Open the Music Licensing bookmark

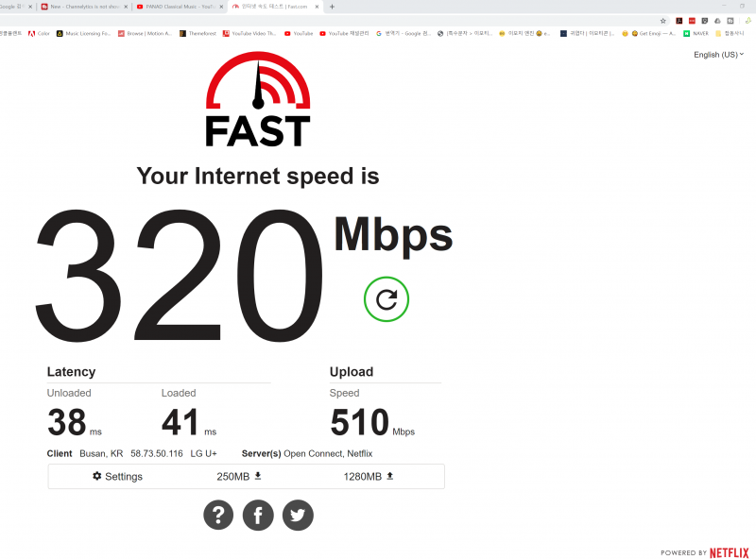[x=83, y=33]
